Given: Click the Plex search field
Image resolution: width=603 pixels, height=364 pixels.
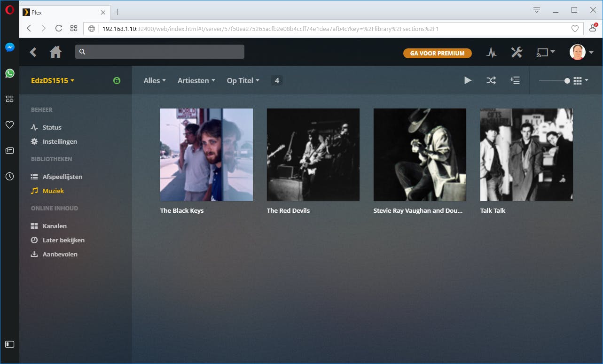Looking at the screenshot, I should (x=160, y=52).
